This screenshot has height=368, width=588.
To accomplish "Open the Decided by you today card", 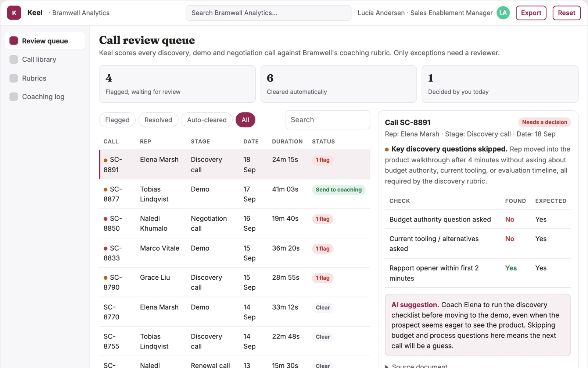I will (500, 84).
